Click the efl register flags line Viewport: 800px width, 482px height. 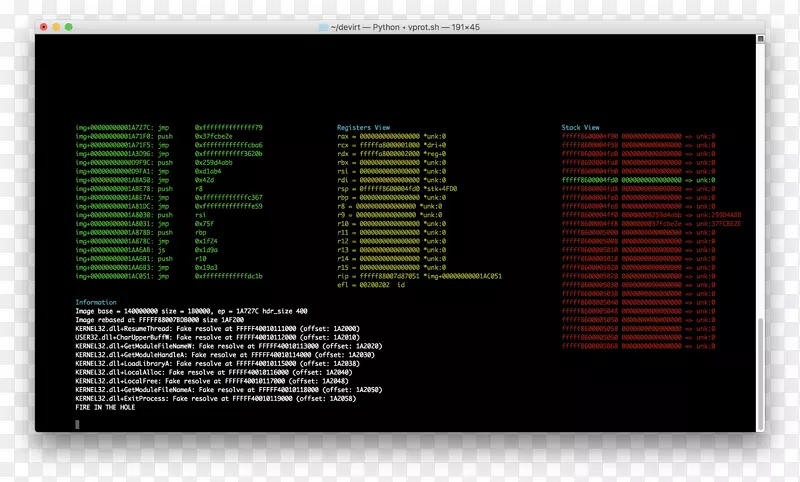370,284
